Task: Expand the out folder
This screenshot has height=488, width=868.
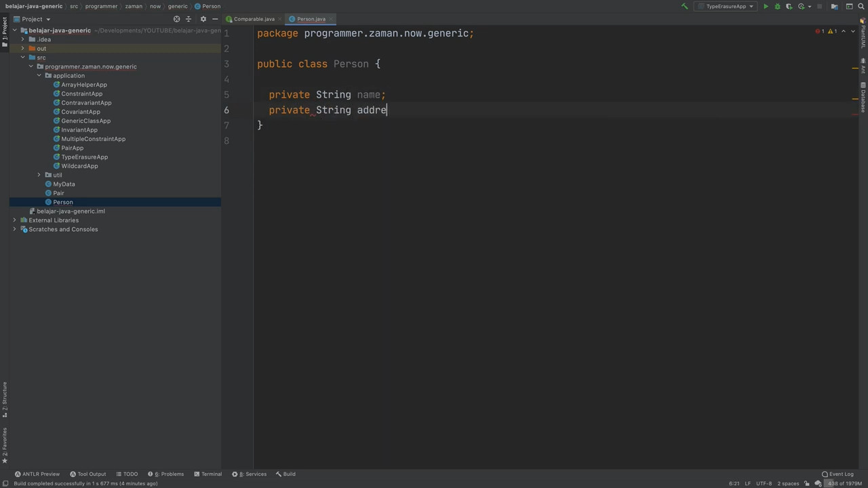Action: 22,48
